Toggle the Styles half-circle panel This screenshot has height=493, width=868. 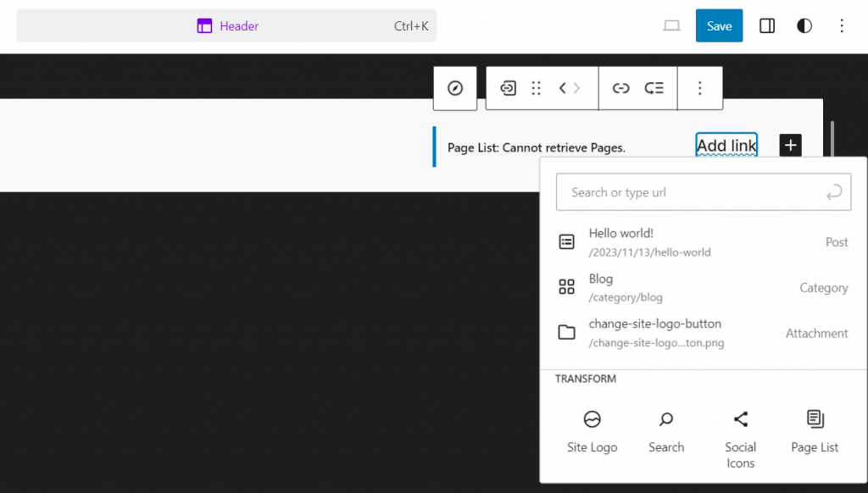click(x=804, y=25)
